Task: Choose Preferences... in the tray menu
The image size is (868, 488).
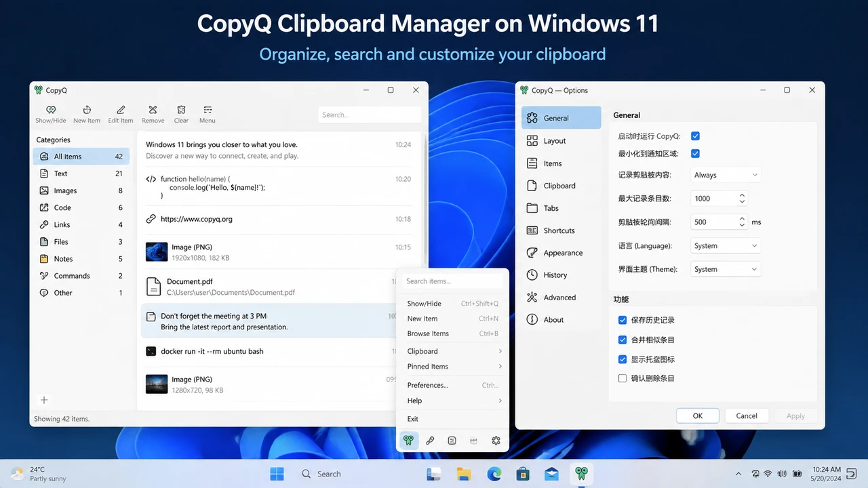Action: (x=454, y=385)
